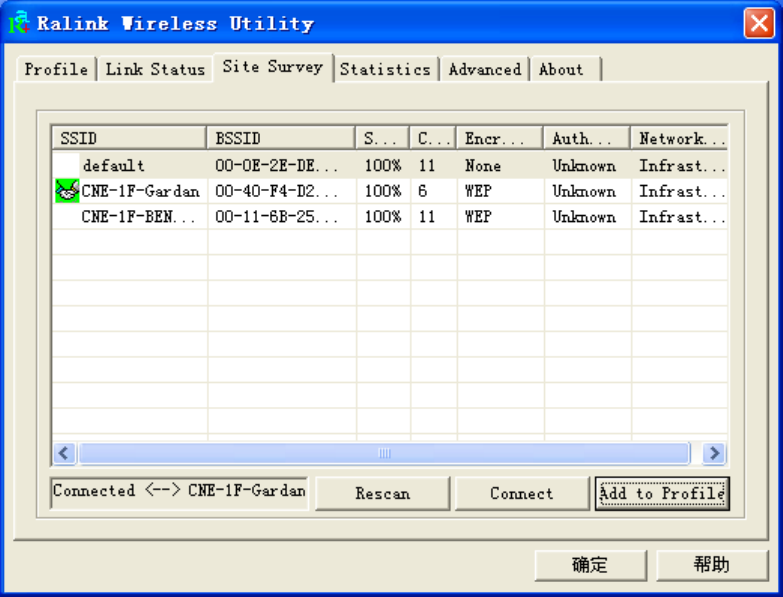The image size is (783, 597).
Task: Confirm with the 确定 button
Action: tap(590, 565)
